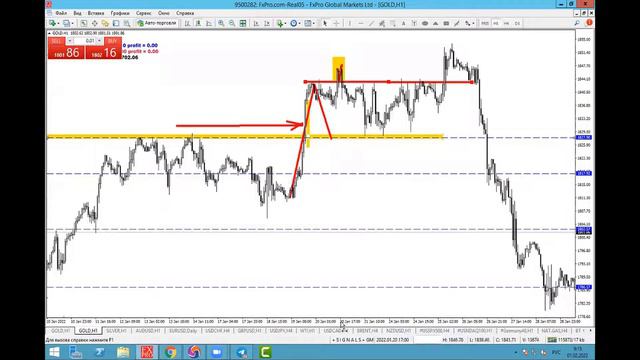Select the rectangle shape tool
Image resolution: width=640 pixels, height=360 pixels.
click(x=446, y=23)
